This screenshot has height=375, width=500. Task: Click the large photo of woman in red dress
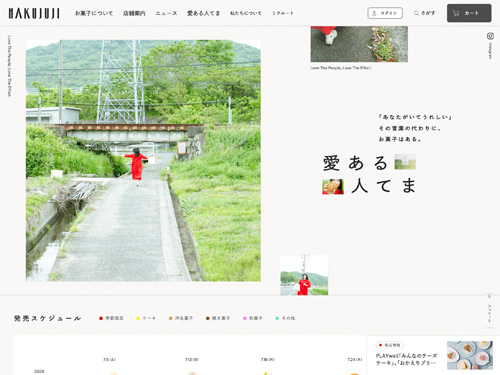pyautogui.click(x=143, y=161)
